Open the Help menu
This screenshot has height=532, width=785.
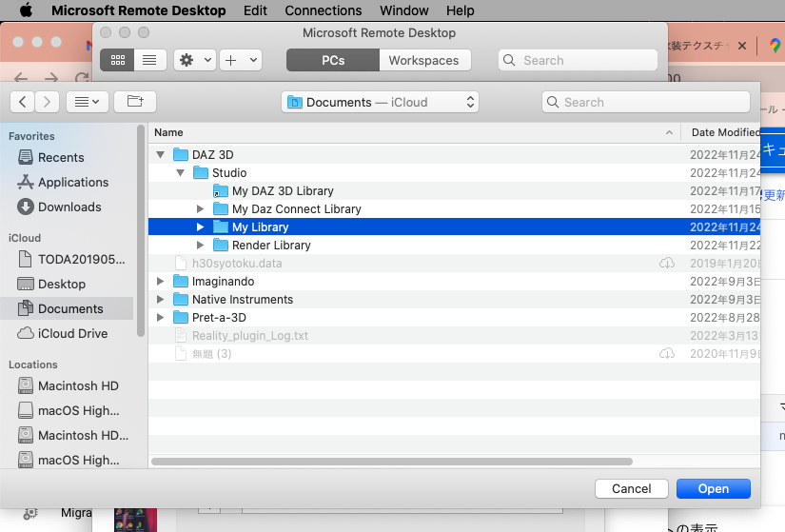point(461,10)
